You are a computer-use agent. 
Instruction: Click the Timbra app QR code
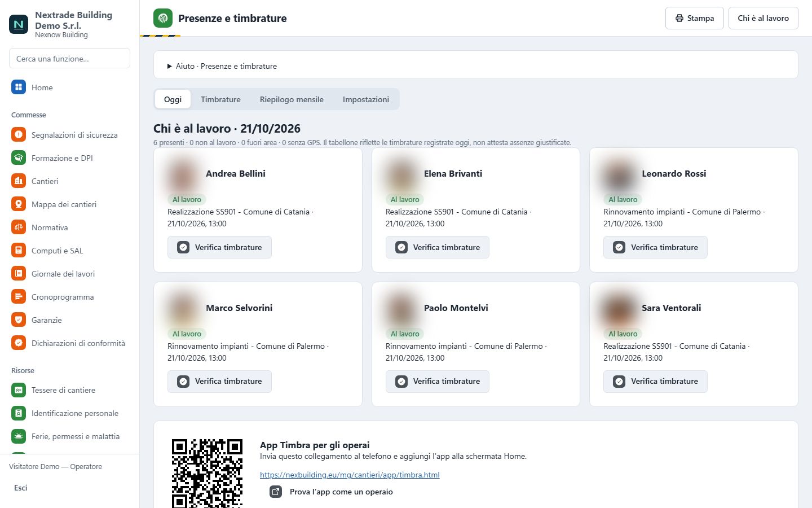pos(207,473)
